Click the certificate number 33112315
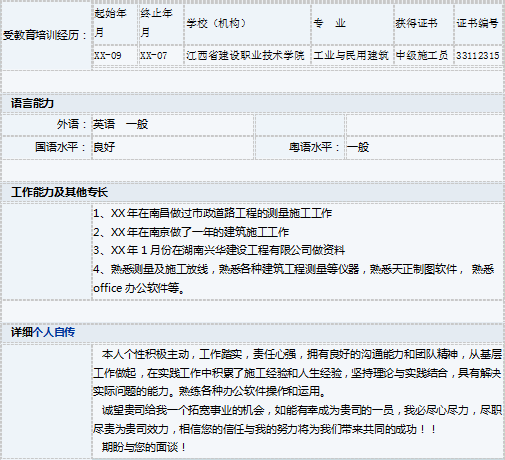Screen dimensions: 505x460 tap(478, 55)
